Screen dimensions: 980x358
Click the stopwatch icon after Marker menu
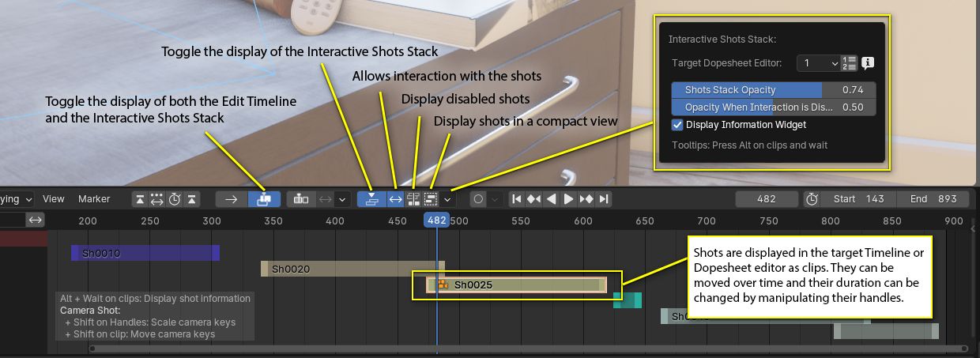pyautogui.click(x=175, y=199)
